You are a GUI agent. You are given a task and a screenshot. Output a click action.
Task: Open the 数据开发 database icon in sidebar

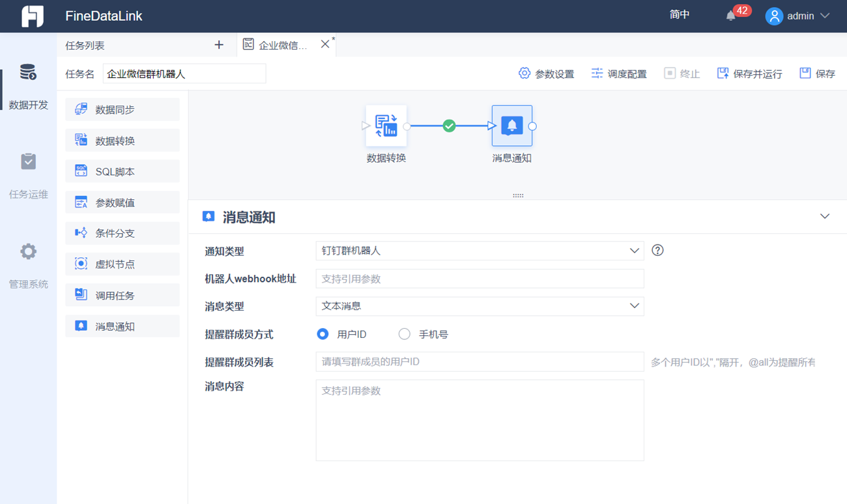tap(28, 72)
